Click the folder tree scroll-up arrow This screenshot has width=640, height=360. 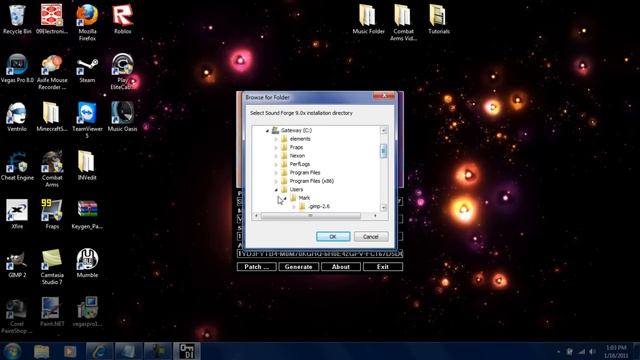tap(383, 130)
